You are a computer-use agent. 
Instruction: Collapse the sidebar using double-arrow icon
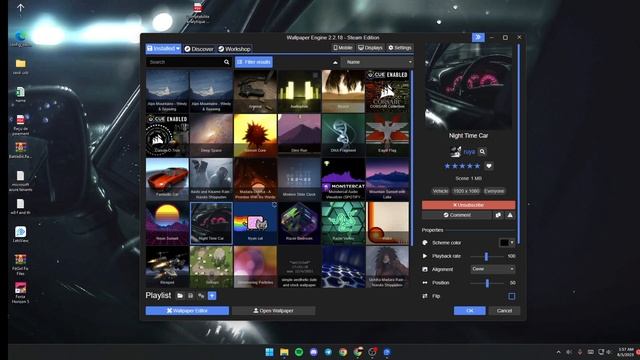pyautogui.click(x=478, y=37)
